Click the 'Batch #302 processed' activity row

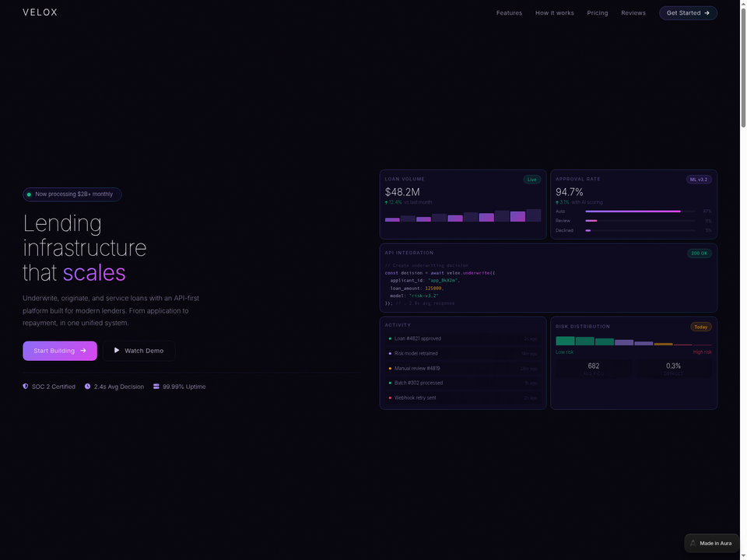point(462,383)
